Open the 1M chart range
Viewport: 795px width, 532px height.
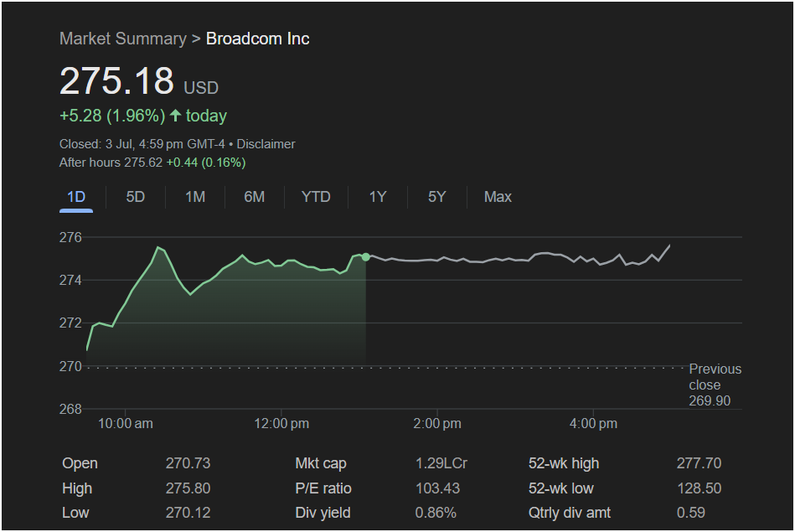coord(195,197)
